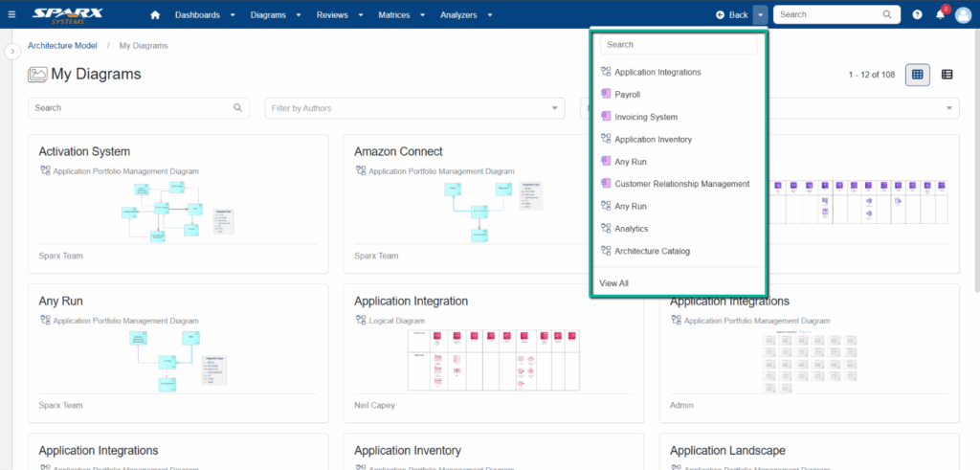
Task: Click the diagram icon beside Analytics
Action: [x=605, y=228]
